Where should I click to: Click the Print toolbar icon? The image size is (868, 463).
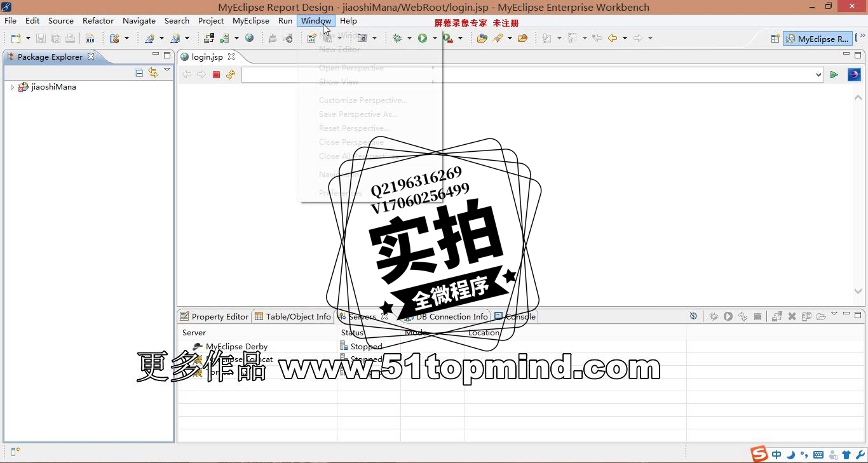coord(70,38)
